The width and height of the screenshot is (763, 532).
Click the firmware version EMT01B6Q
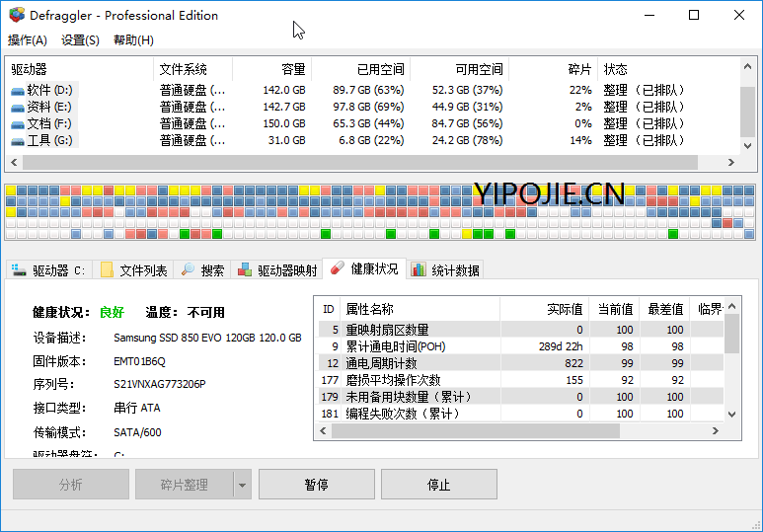[139, 361]
